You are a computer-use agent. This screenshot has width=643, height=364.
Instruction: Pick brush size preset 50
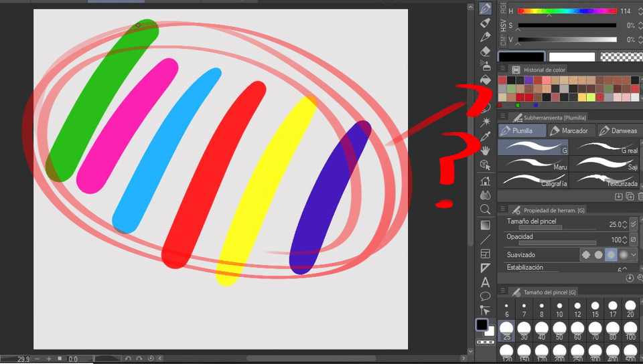pos(559,331)
